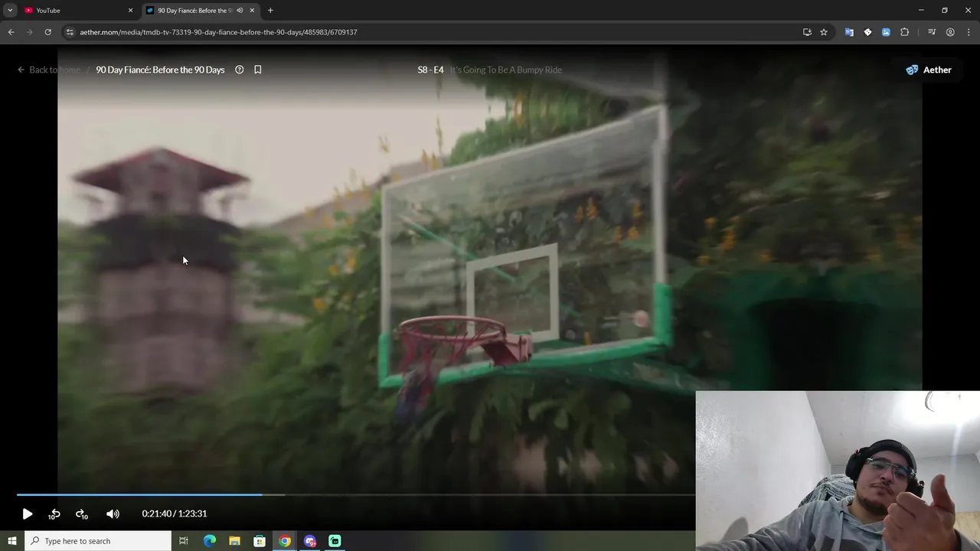Open the media controls icon

pyautogui.click(x=932, y=32)
